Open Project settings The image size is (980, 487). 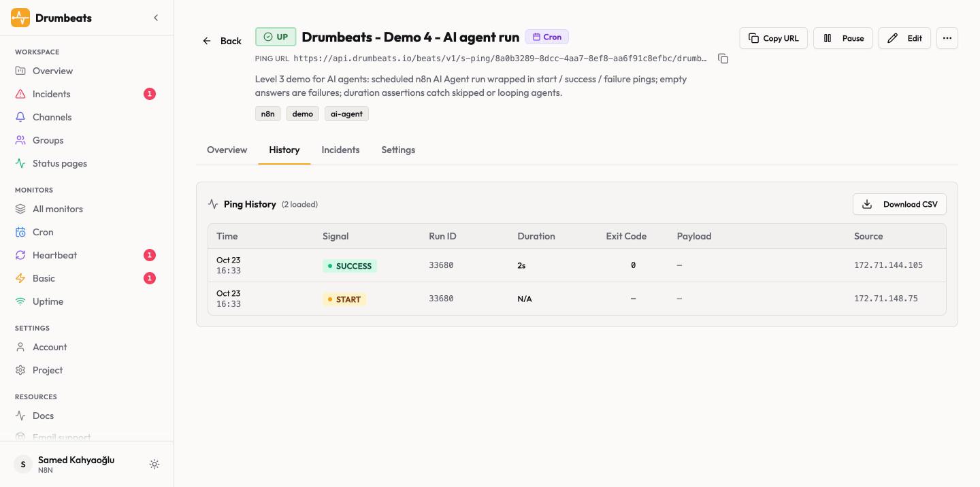pyautogui.click(x=86, y=370)
